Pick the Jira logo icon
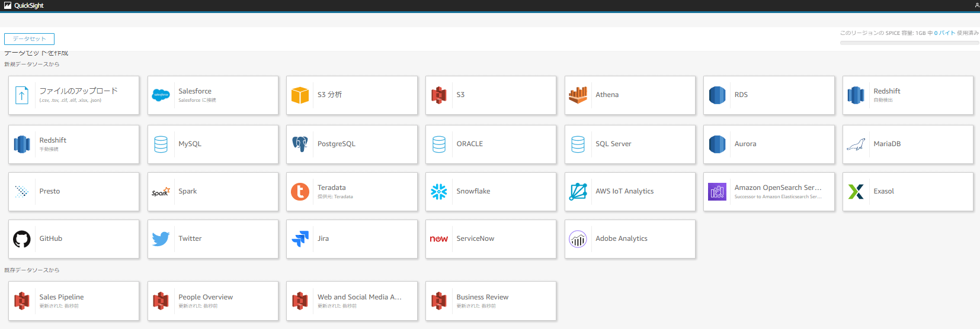This screenshot has height=329, width=980. pos(300,238)
